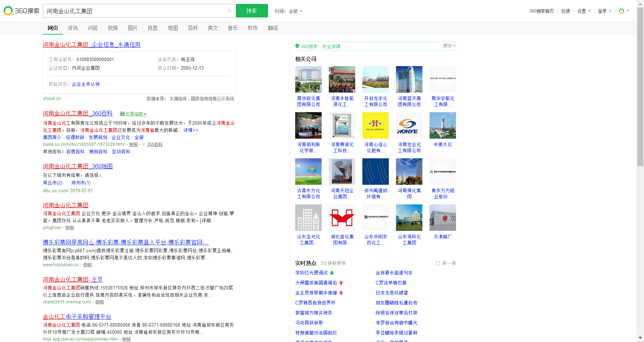
Task: Click the 许昌东方化工 thumbnail
Action: pos(308,172)
